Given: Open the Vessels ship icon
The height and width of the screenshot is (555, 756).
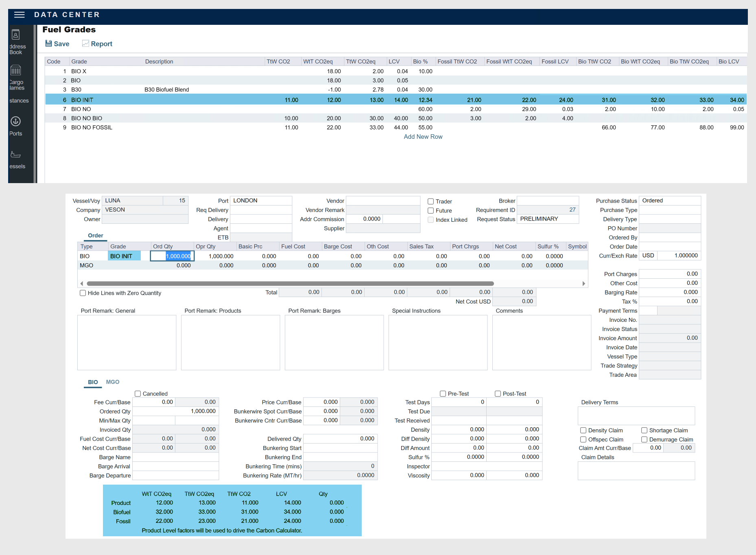Looking at the screenshot, I should (15, 155).
